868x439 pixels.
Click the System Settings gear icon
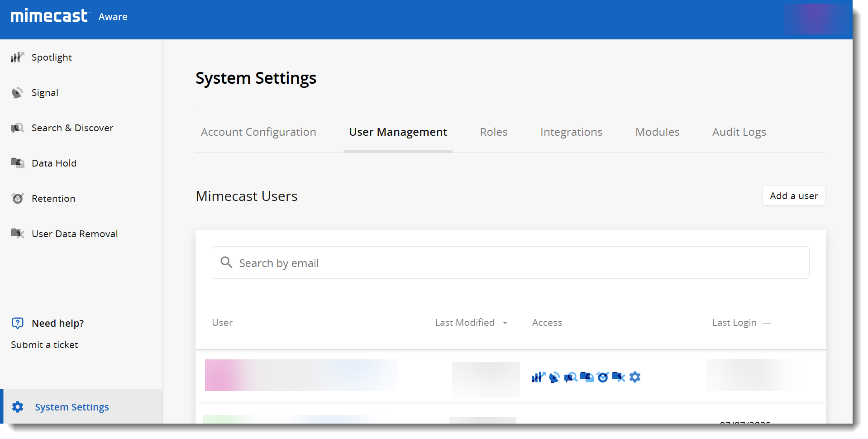18,407
